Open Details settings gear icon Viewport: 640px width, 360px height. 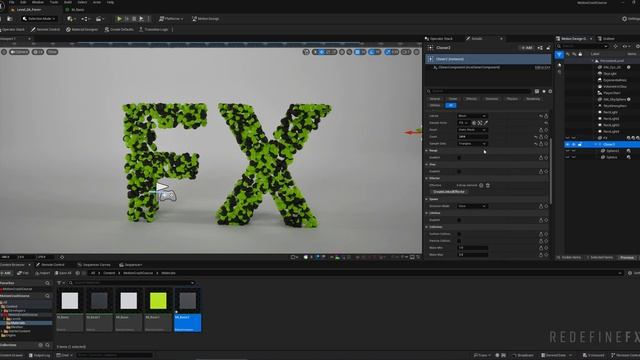[x=550, y=91]
